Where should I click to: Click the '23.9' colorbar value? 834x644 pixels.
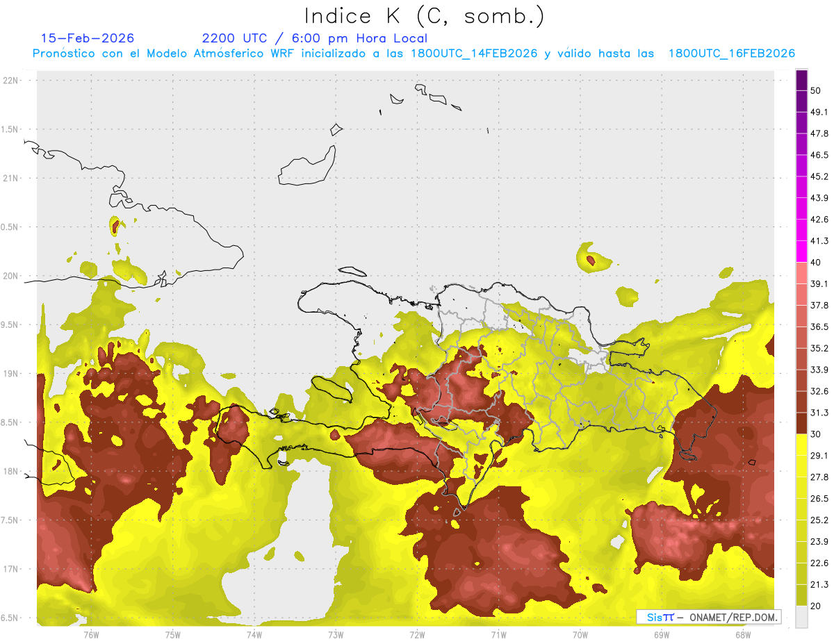click(819, 542)
